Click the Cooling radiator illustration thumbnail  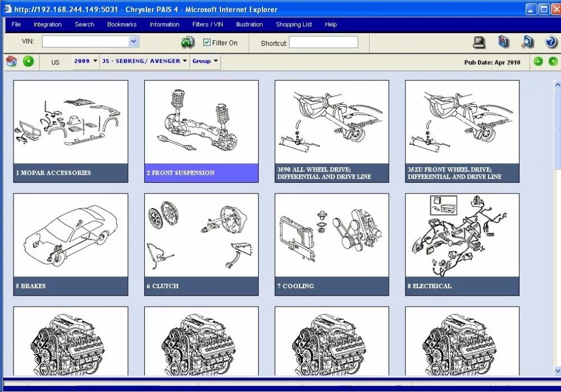(x=332, y=236)
